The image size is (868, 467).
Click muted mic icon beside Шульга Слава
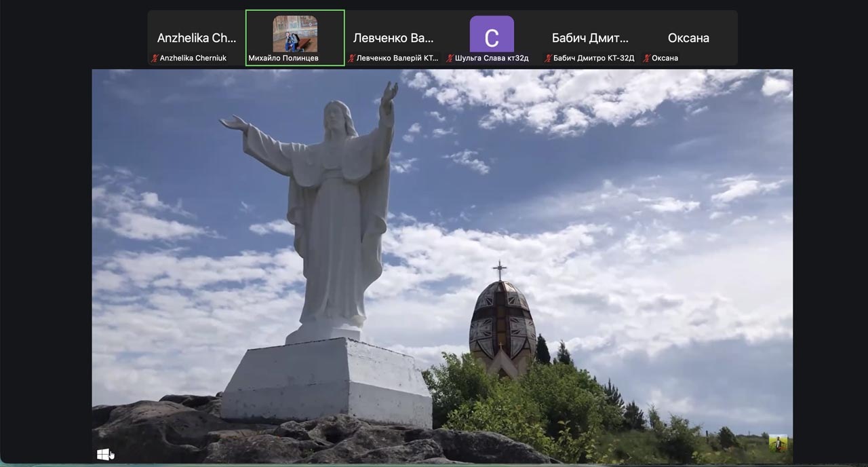tap(450, 58)
